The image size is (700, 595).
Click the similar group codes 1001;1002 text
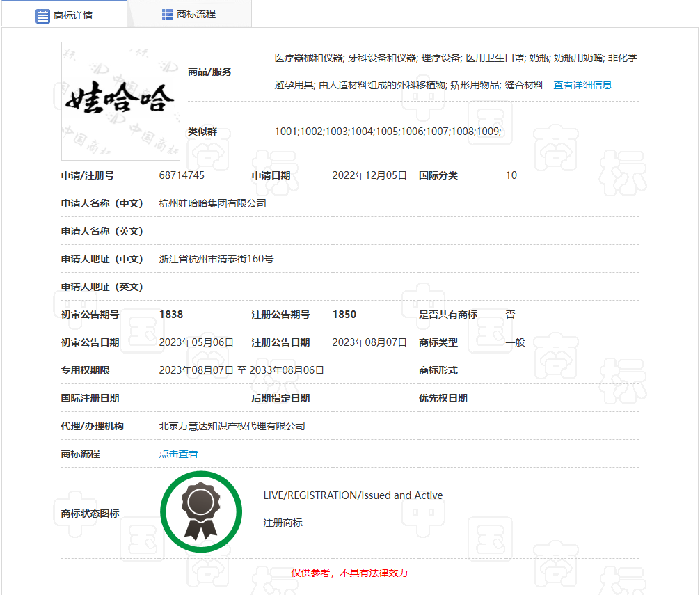pyautogui.click(x=388, y=132)
